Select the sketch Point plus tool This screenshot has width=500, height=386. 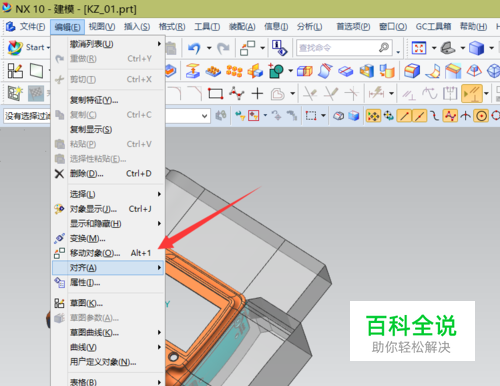point(257,94)
